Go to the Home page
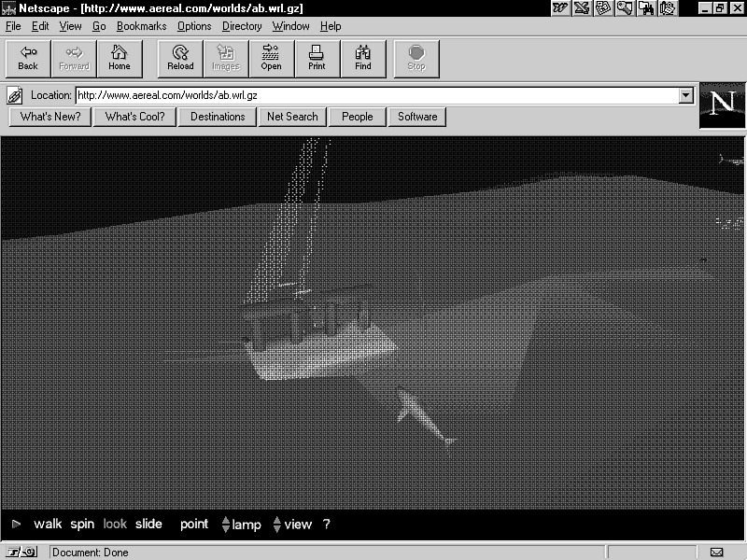Image resolution: width=747 pixels, height=560 pixels. click(120, 58)
